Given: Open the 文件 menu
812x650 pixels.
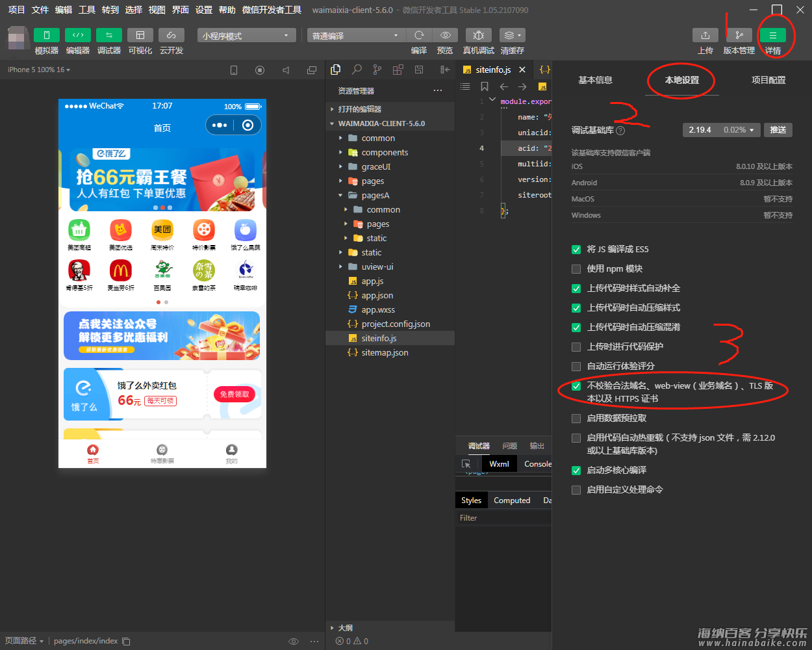Looking at the screenshot, I should (40, 10).
